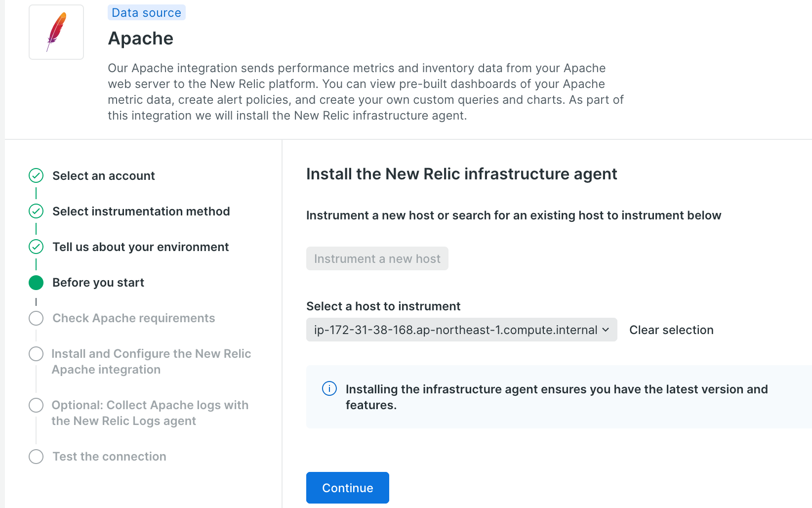
Task: Open Optional Collect Apache logs step
Action: 150,413
